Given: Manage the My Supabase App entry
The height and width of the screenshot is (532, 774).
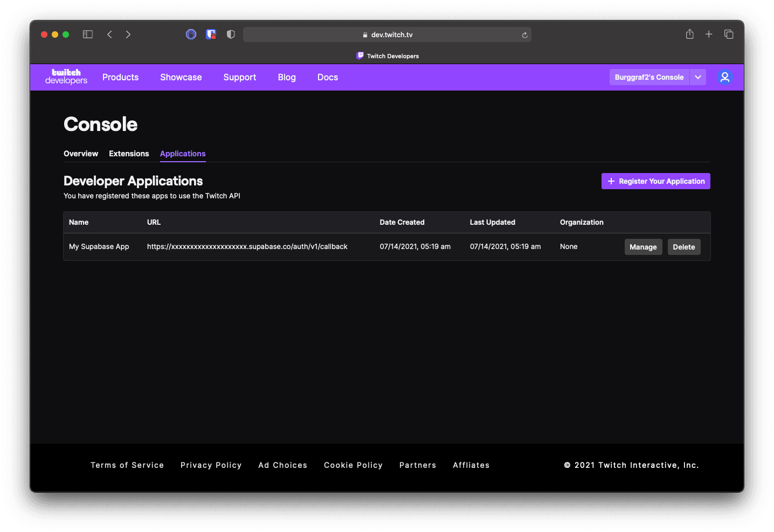Looking at the screenshot, I should click(643, 247).
